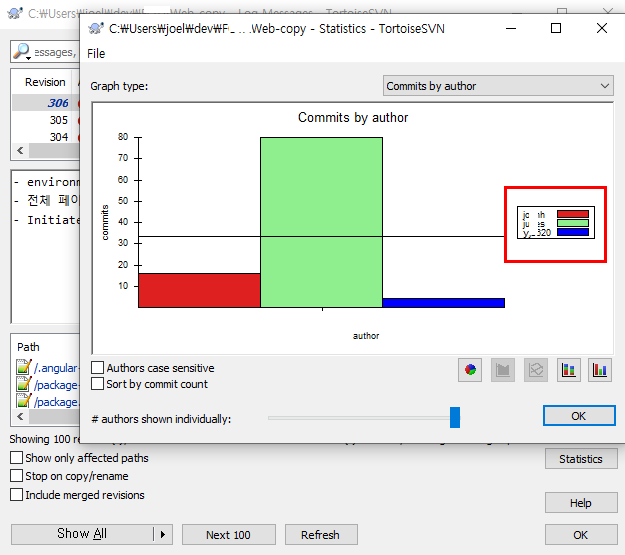Image resolution: width=625 pixels, height=555 pixels.
Task: Click the modified file icon for /.angular path
Action: point(24,367)
